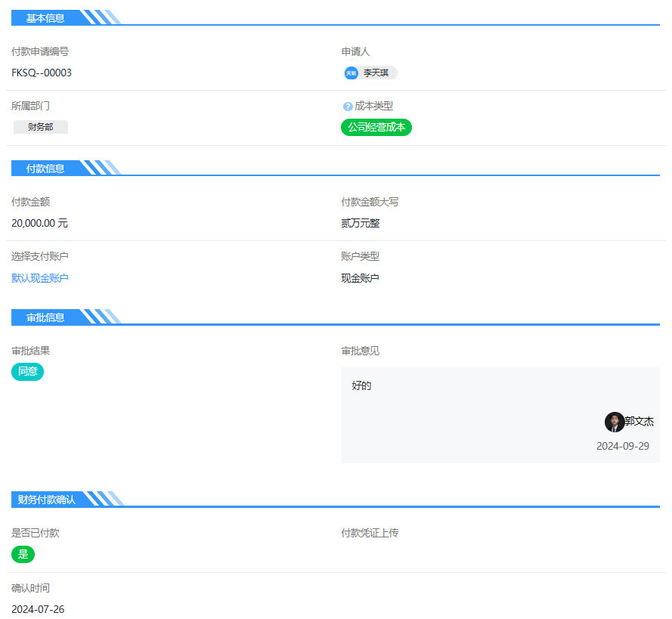Viewport: 672px width, 619px height.
Task: Click the 20,000.00 元 payment amount
Action: (x=39, y=224)
